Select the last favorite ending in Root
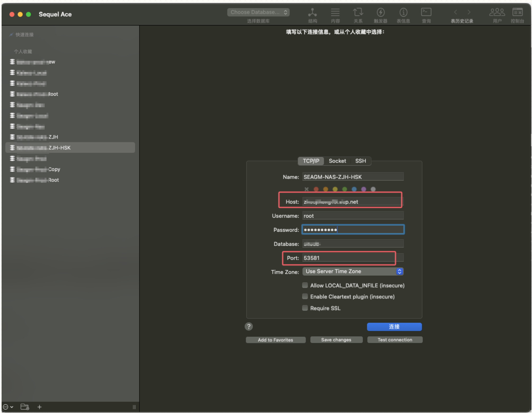The image size is (532, 413). pos(70,180)
